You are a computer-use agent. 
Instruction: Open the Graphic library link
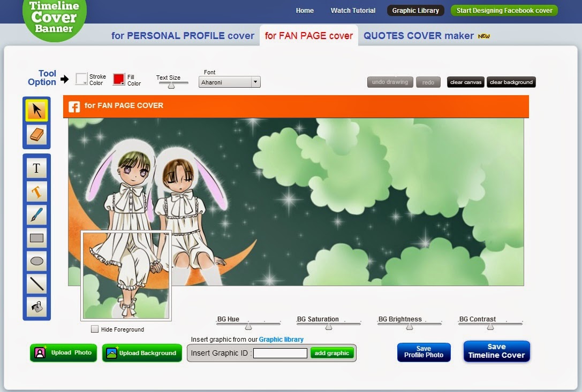coord(281,340)
